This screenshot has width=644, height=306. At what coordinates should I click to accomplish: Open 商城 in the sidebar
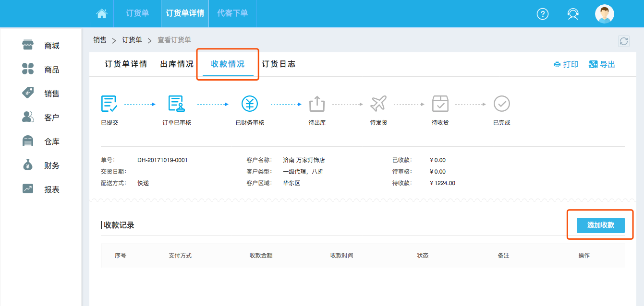coord(41,46)
